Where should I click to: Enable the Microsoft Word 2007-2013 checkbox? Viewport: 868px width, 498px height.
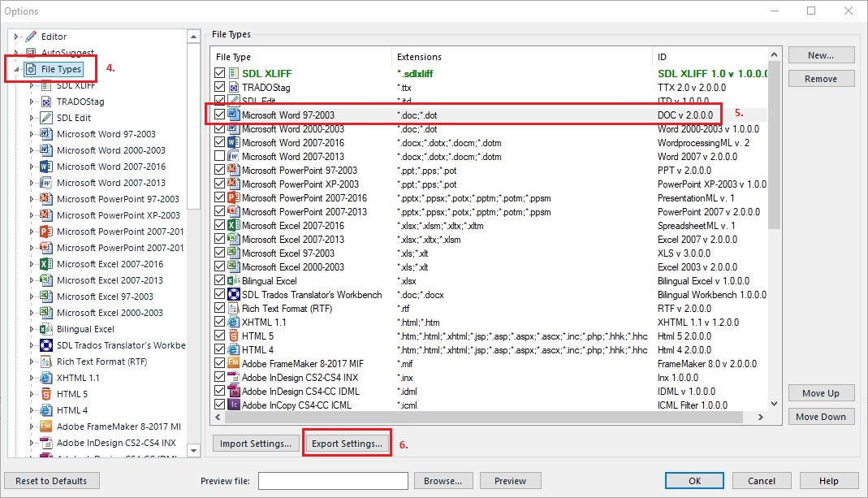(220, 156)
